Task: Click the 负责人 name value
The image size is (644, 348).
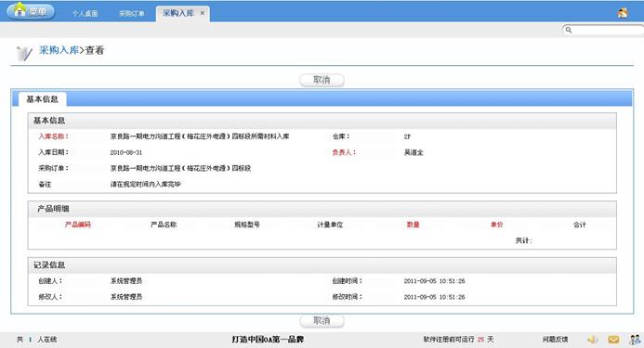Action: [414, 152]
